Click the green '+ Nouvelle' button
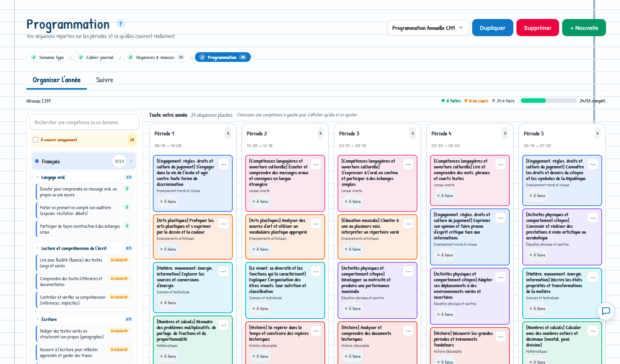The width and height of the screenshot is (620, 364). pos(584,28)
